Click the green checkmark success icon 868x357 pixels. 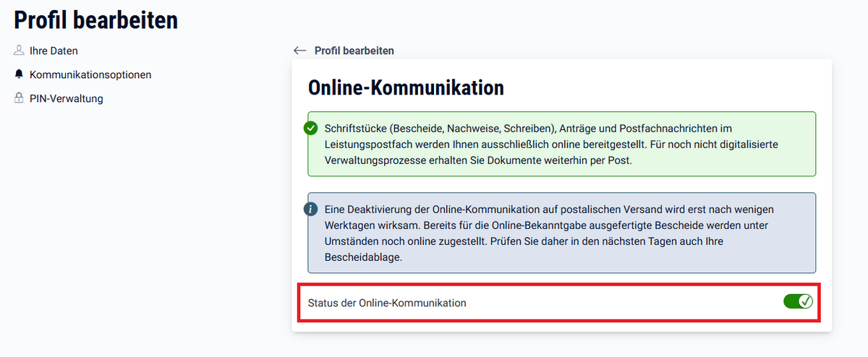pos(311,129)
